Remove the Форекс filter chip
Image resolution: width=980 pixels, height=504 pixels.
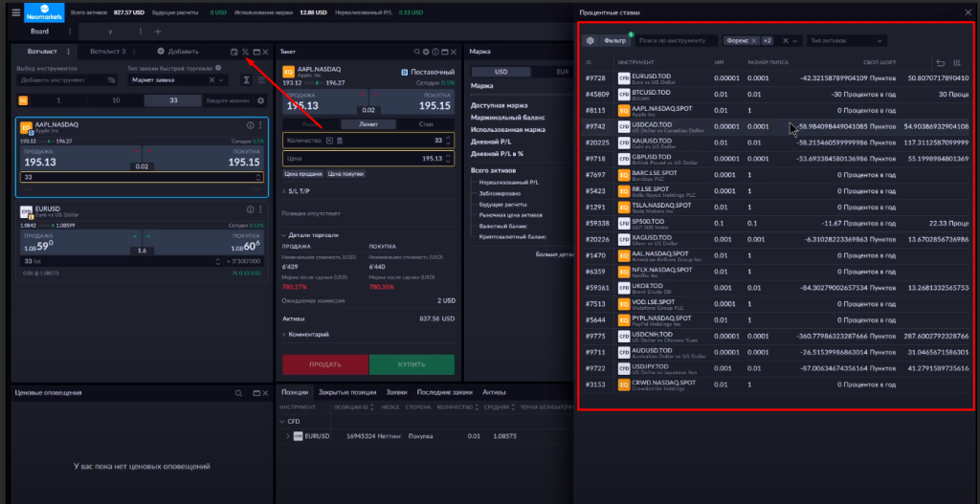click(754, 40)
